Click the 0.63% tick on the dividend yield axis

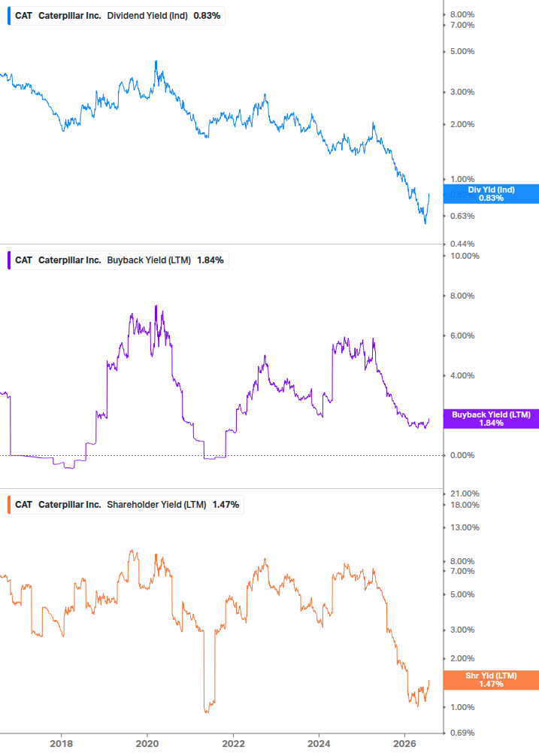click(x=462, y=216)
